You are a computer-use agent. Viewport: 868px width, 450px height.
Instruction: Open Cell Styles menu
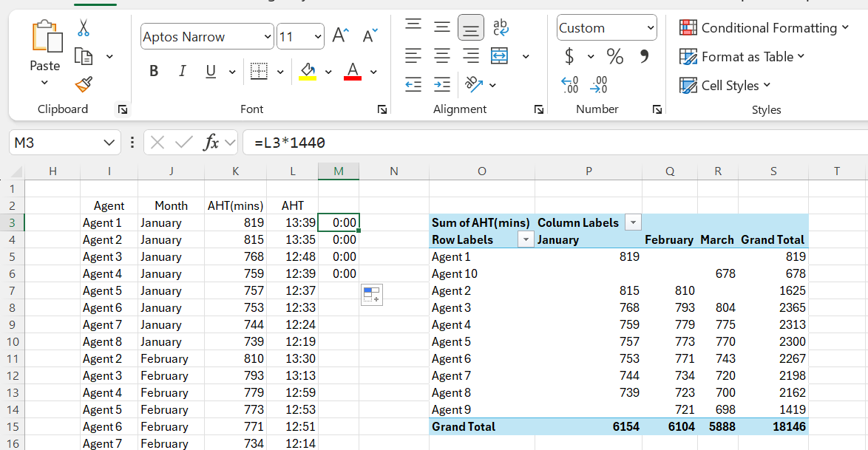[x=725, y=85]
